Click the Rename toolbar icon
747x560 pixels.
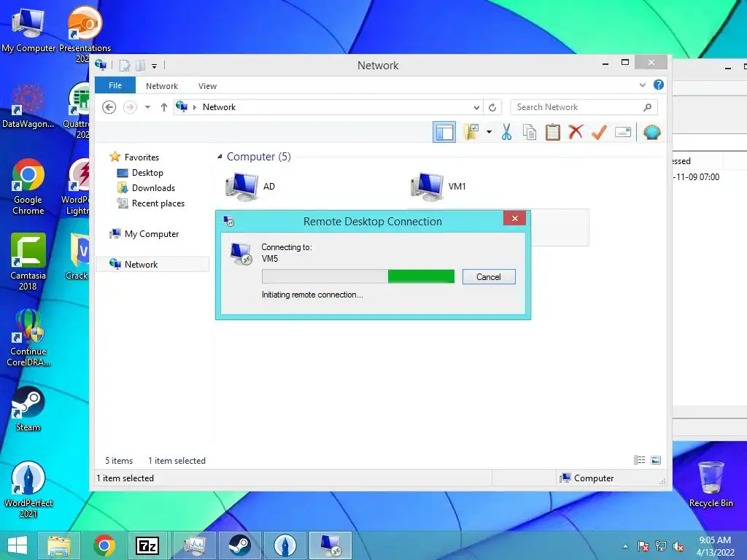click(623, 132)
